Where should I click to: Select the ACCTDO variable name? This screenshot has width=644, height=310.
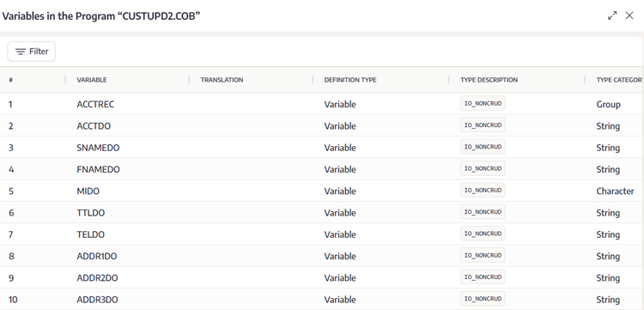94,126
